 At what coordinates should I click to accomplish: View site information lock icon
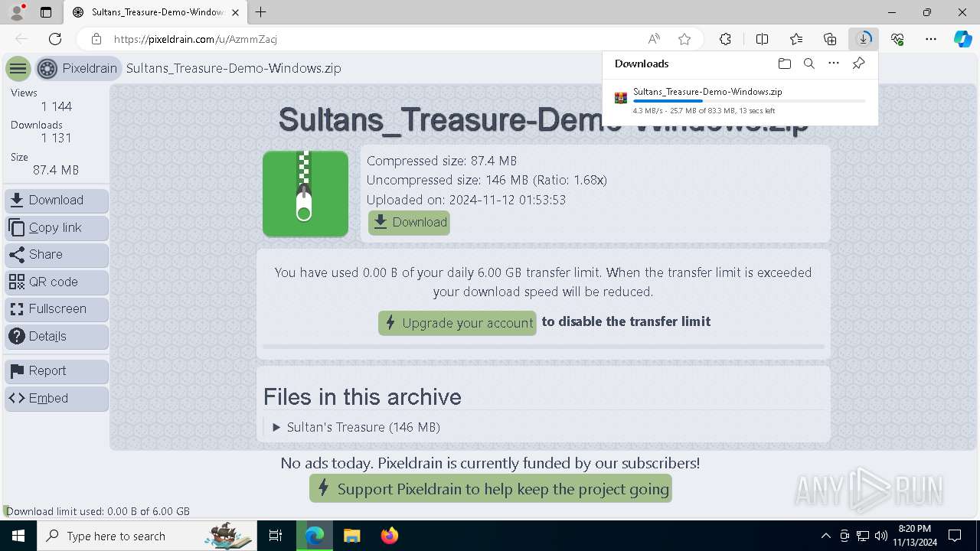tap(96, 39)
